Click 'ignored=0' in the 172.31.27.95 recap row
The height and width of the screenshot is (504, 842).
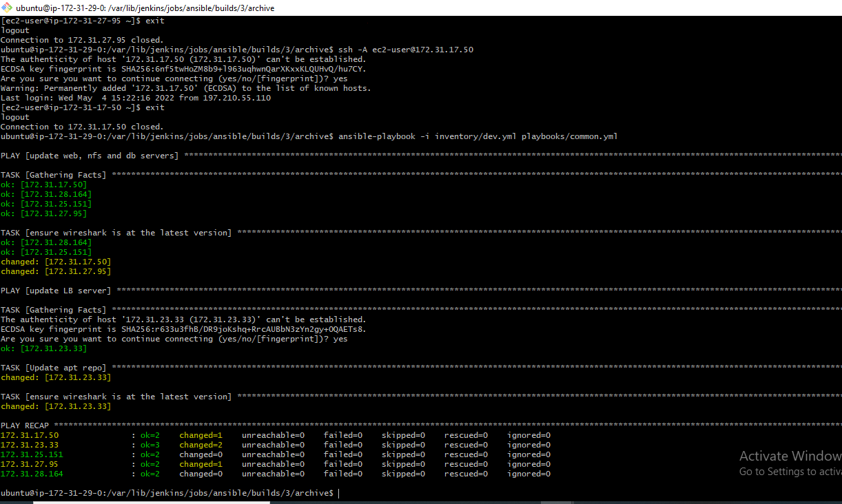click(529, 464)
